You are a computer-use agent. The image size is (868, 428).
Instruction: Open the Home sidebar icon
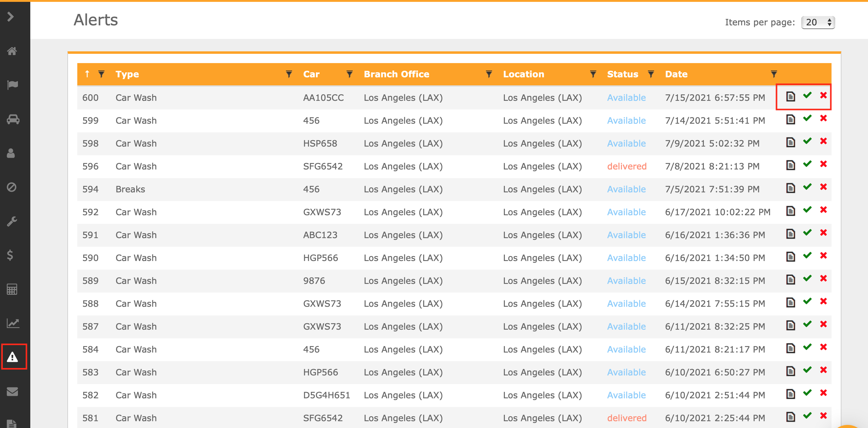[x=12, y=51]
